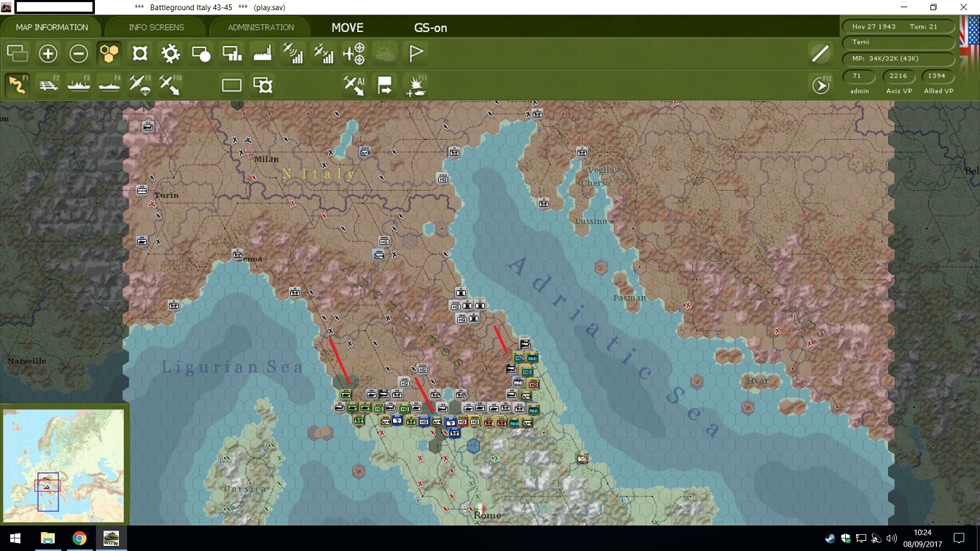Click the rectangle with circle icon
Screen dimensions: 980x551
201,53
